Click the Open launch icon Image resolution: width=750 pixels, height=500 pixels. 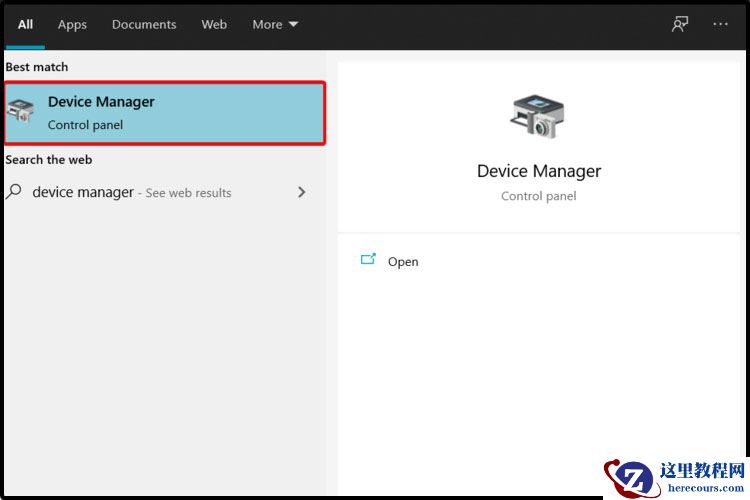tap(368, 259)
